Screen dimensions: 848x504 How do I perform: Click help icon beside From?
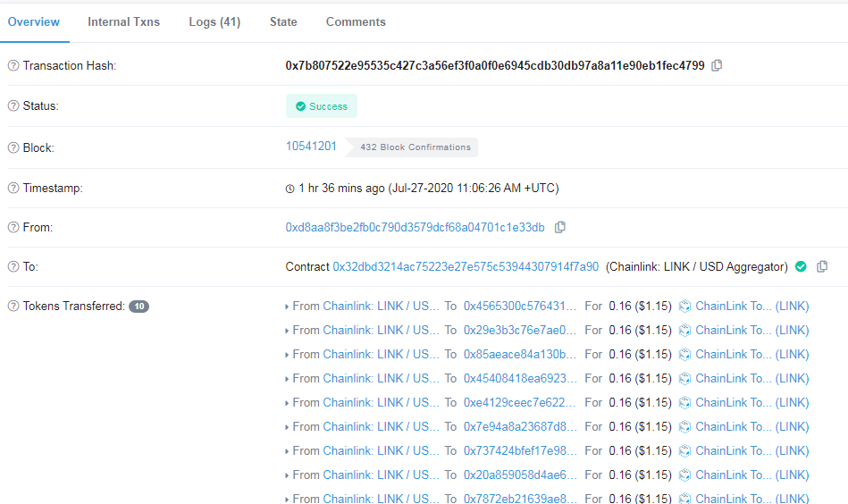point(13,227)
